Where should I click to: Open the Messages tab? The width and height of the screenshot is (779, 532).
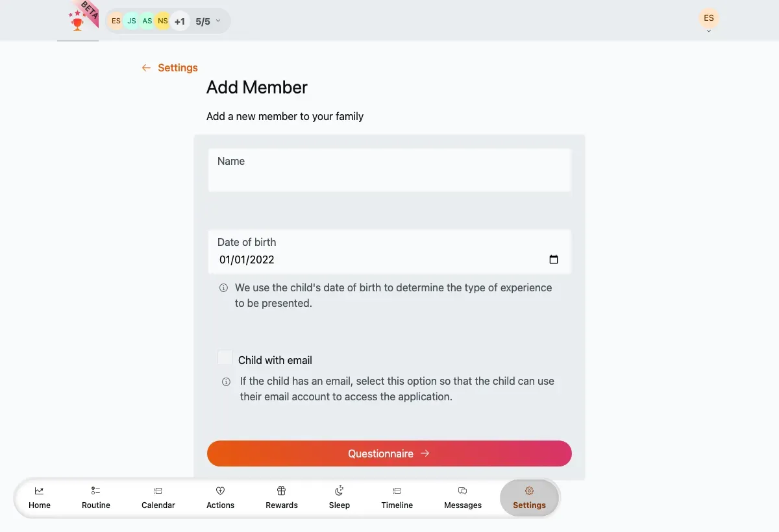[463, 498]
